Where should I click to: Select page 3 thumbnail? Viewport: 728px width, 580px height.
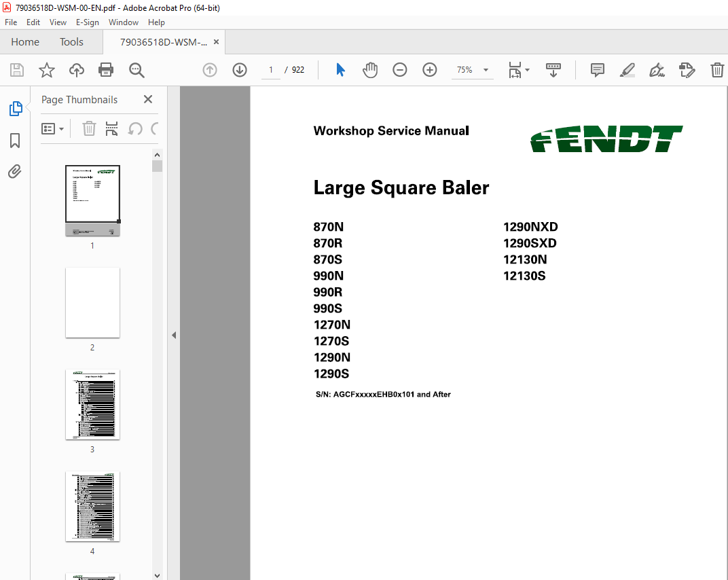[x=92, y=405]
